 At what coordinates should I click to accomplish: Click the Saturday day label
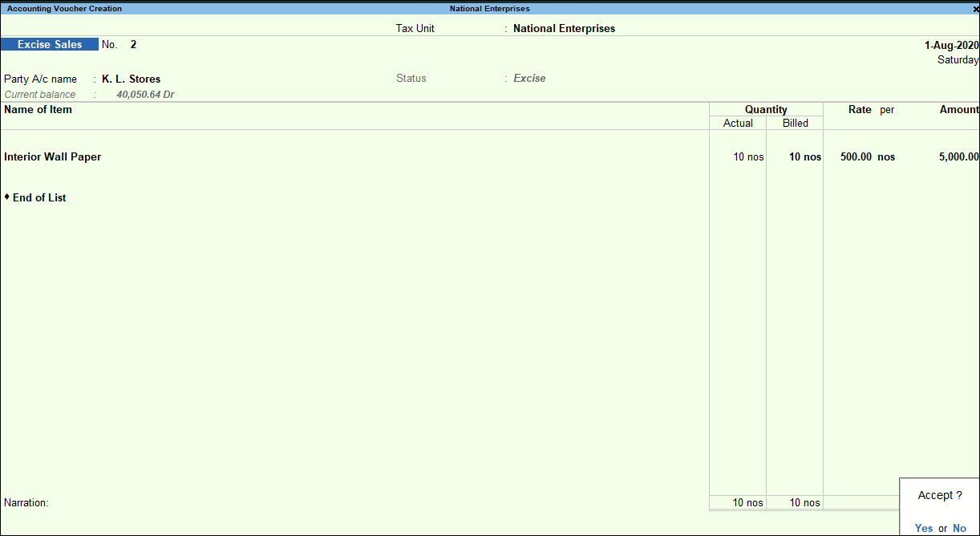958,60
